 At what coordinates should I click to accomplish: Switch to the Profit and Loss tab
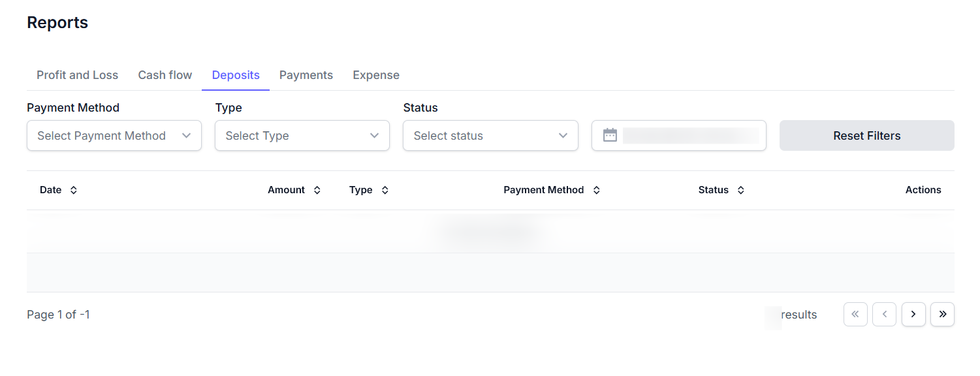point(77,75)
